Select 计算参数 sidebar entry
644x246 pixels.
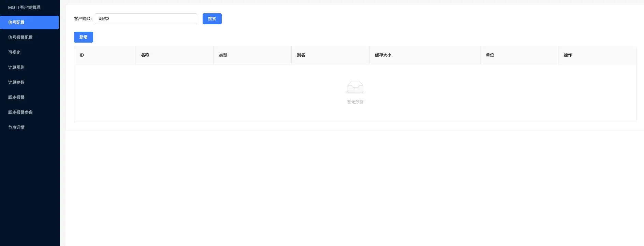tap(29, 82)
